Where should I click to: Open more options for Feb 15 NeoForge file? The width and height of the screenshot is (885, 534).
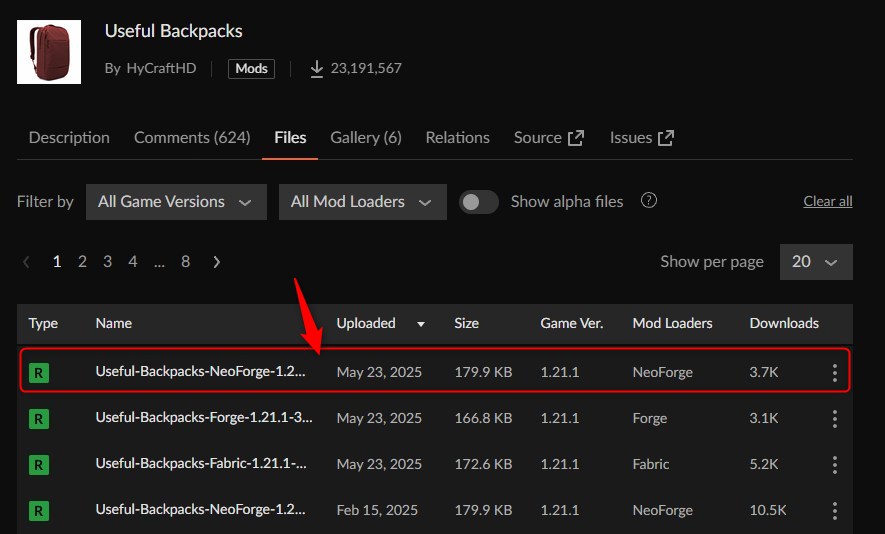click(x=834, y=511)
